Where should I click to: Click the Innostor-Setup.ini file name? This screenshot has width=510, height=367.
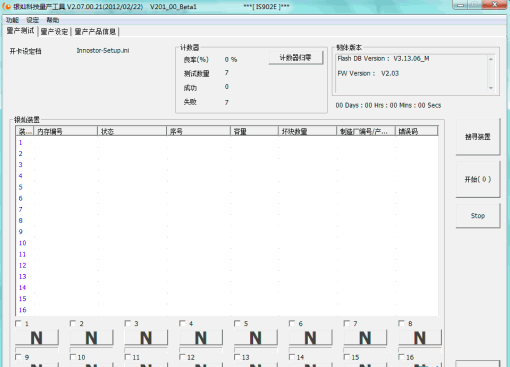[103, 51]
